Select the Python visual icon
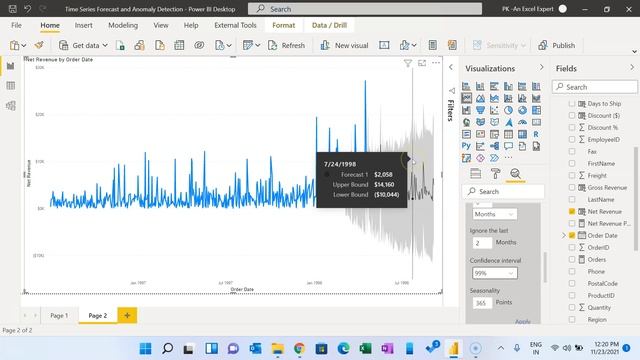640x360 pixels. coord(467,146)
